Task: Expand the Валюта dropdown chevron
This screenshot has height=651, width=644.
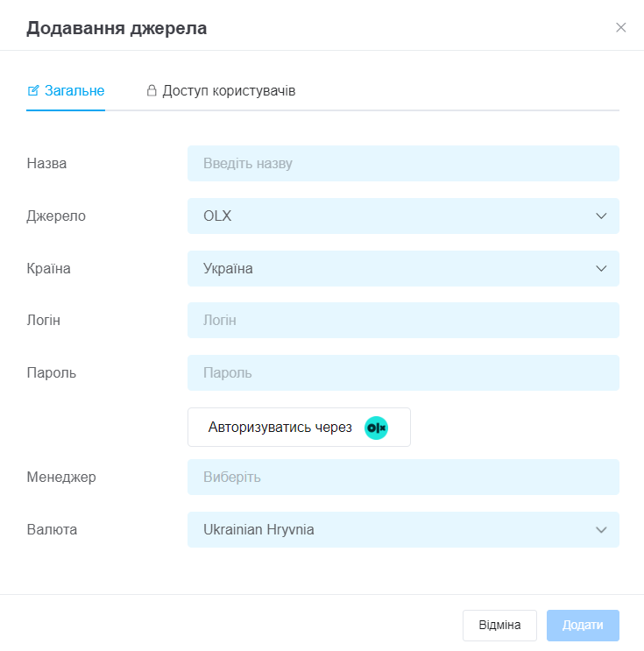Action: pos(601,529)
